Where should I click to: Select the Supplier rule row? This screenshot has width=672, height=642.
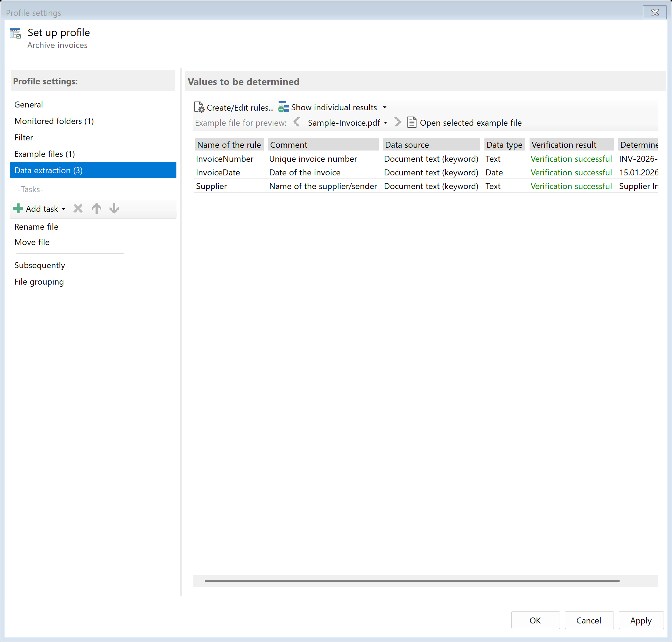211,186
